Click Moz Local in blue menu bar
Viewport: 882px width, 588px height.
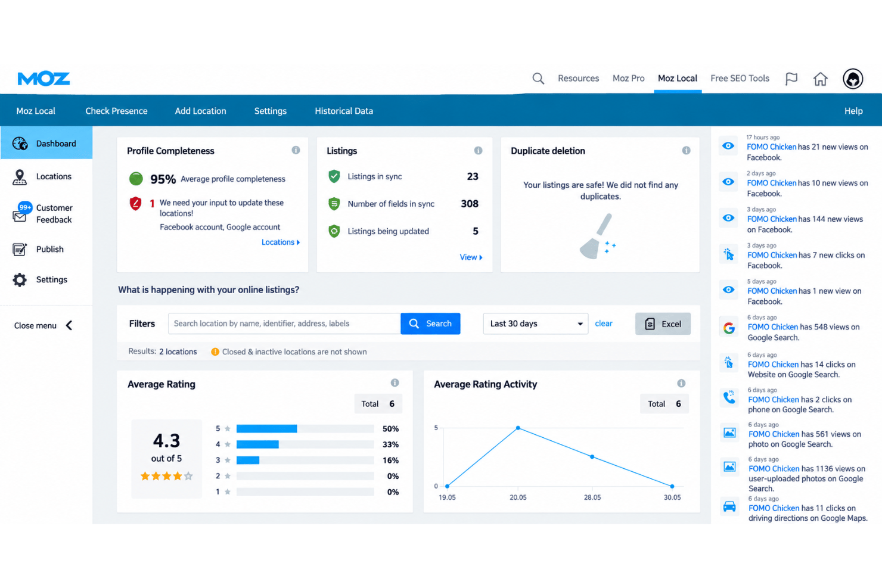(x=36, y=111)
